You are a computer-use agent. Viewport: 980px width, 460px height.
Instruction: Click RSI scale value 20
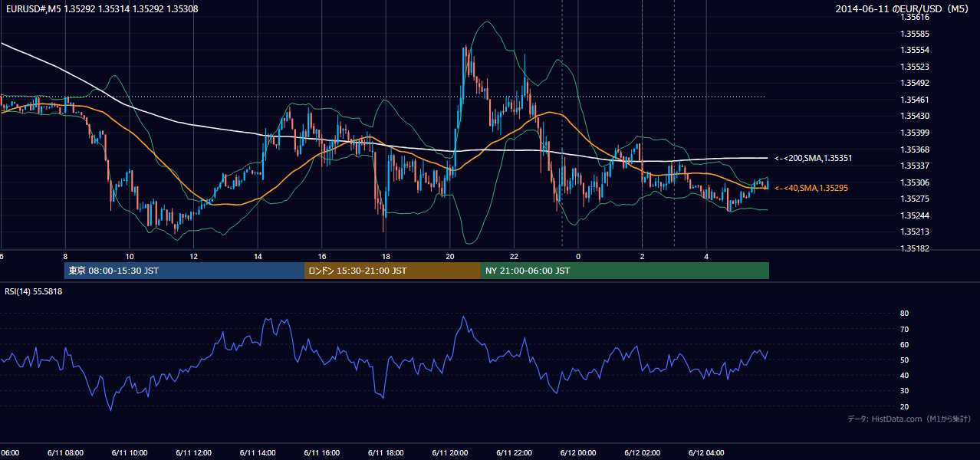[x=904, y=407]
